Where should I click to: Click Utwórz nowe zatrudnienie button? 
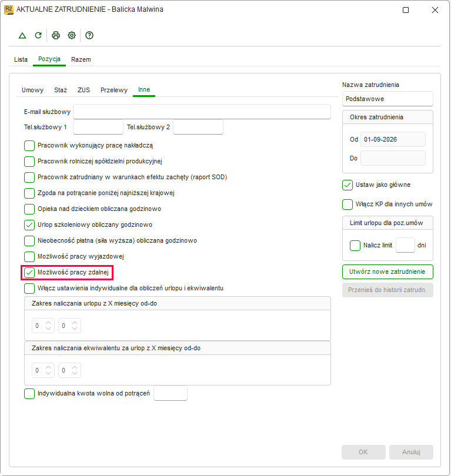pyautogui.click(x=387, y=271)
